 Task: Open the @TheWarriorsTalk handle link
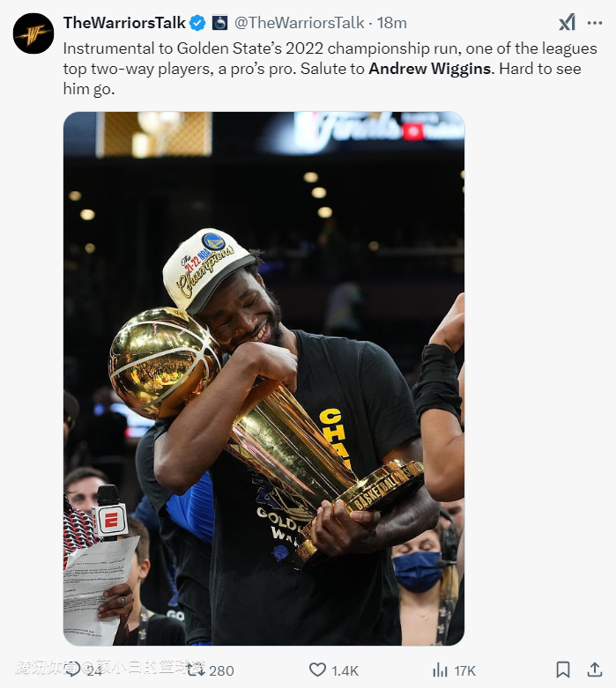click(x=299, y=23)
